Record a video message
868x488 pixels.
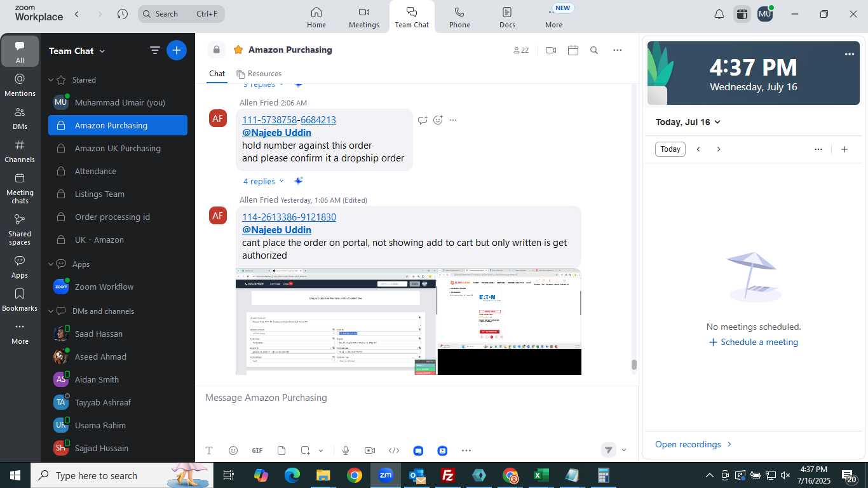tap(370, 451)
